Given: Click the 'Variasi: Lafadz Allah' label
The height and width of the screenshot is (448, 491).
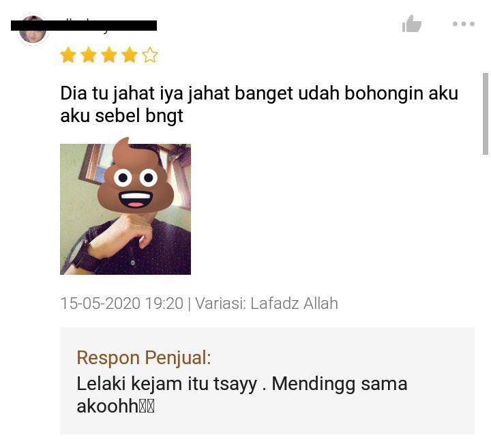Looking at the screenshot, I should [x=267, y=303].
